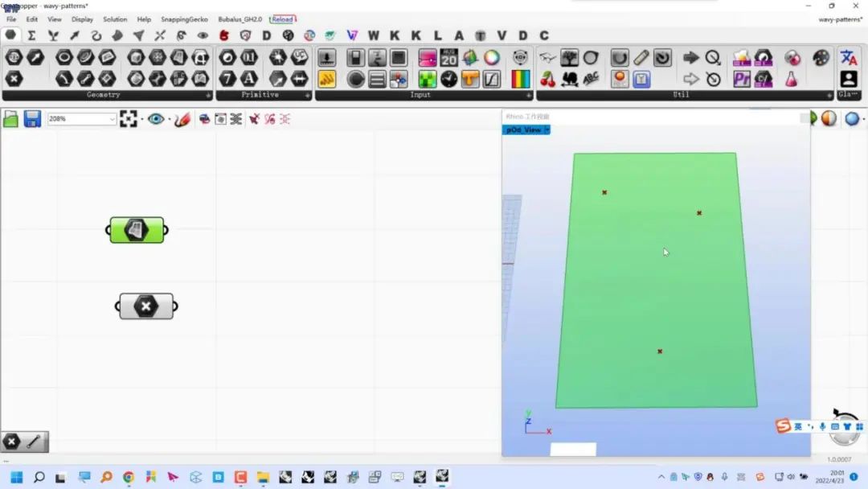This screenshot has width=868, height=489.
Task: Click the Reload button
Action: (x=282, y=19)
